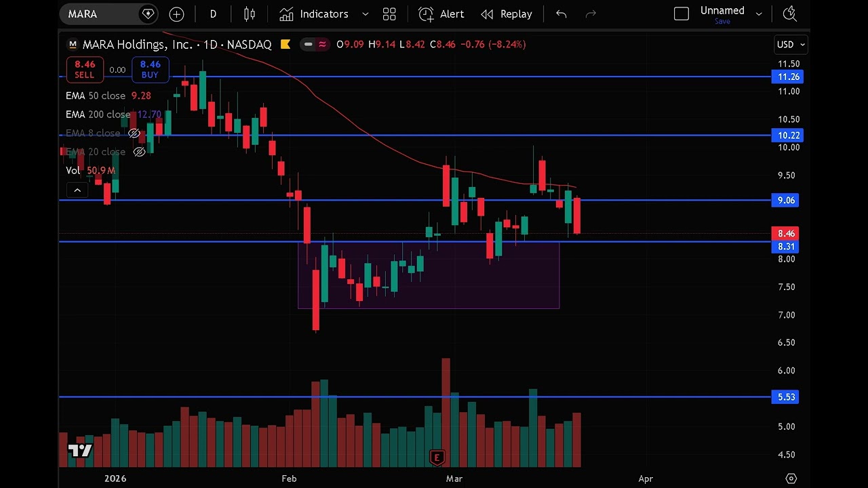
Task: Open quick search lightning icon
Action: pos(789,14)
